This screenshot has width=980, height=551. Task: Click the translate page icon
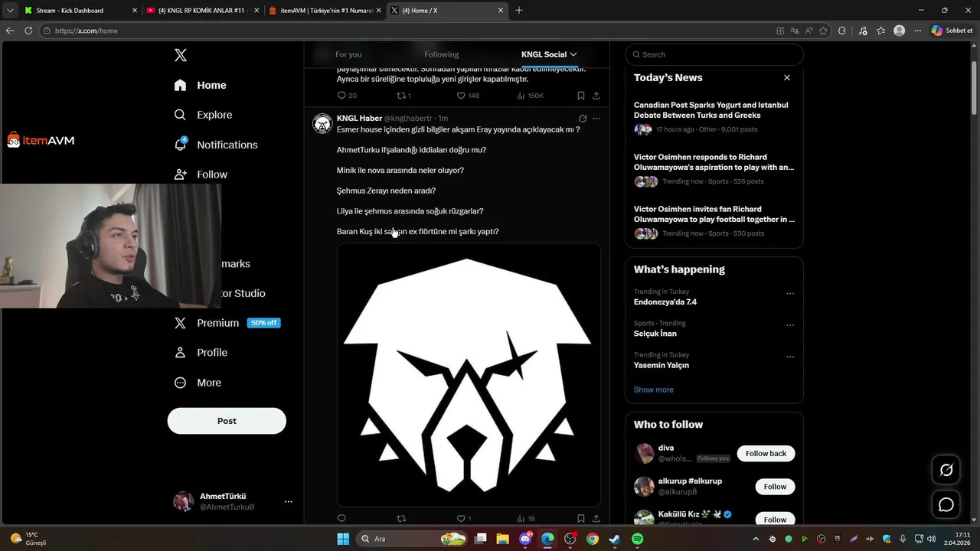tap(795, 31)
